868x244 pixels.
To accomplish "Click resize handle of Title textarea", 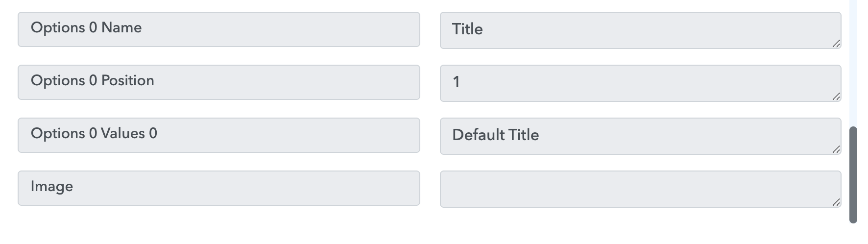I will point(836,44).
